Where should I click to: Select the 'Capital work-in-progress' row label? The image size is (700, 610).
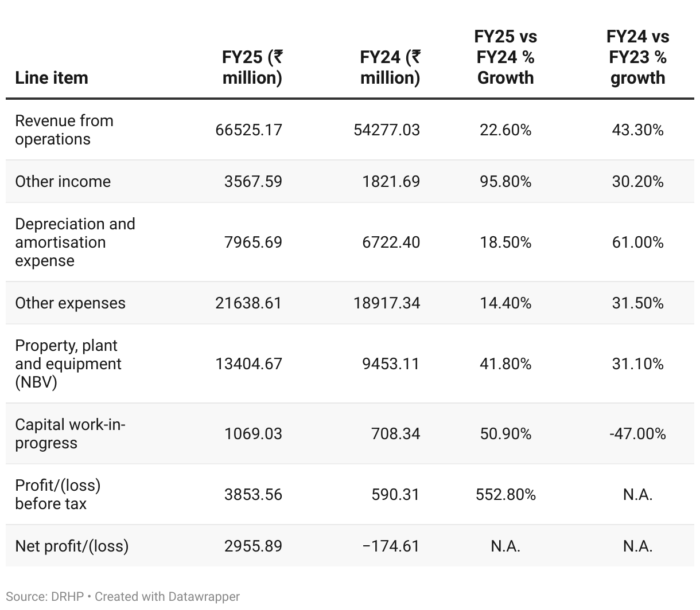[x=70, y=434]
